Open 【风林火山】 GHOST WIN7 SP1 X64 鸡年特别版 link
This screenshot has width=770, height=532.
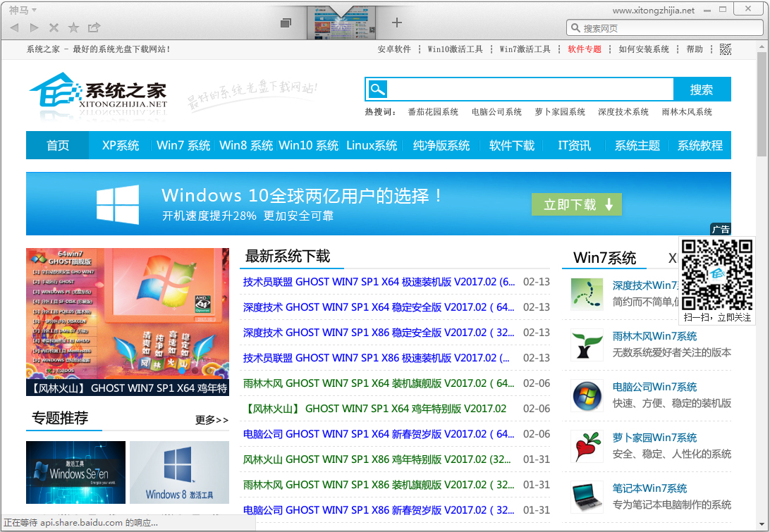(x=374, y=408)
